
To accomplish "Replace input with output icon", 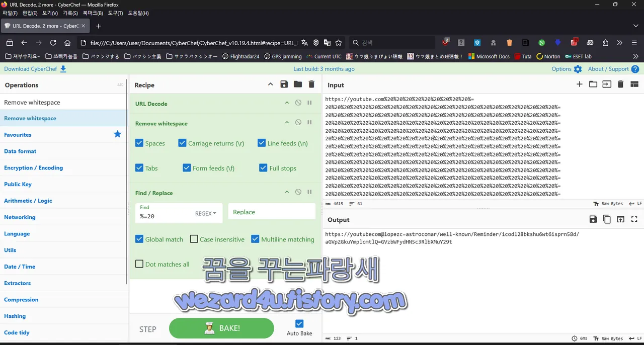I will coord(620,219).
